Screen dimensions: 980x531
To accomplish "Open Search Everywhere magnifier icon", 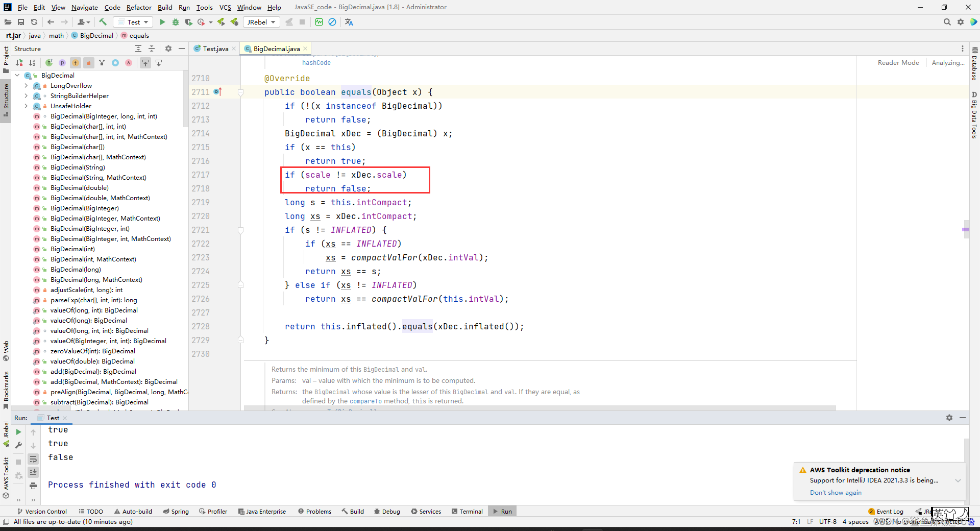I will pos(947,22).
